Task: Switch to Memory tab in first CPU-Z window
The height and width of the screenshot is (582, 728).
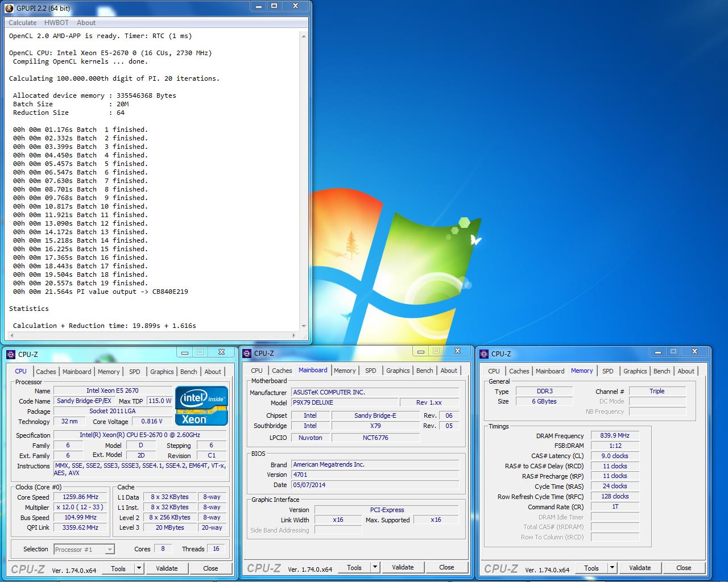Action: 109,372
